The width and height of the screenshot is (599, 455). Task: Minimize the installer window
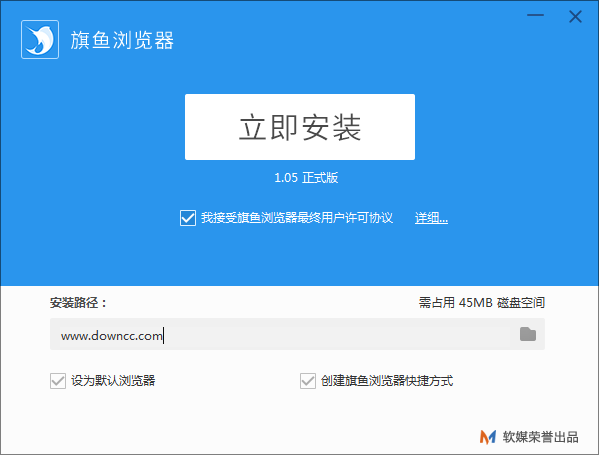(x=535, y=15)
